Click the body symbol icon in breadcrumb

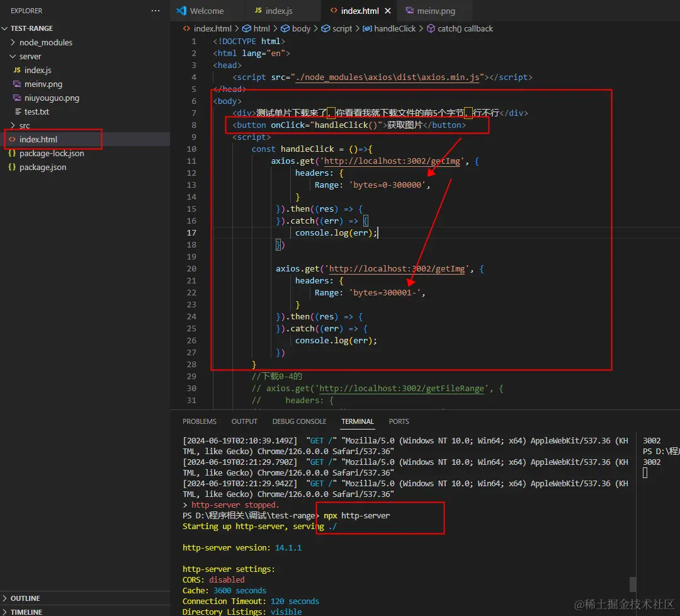click(x=285, y=28)
